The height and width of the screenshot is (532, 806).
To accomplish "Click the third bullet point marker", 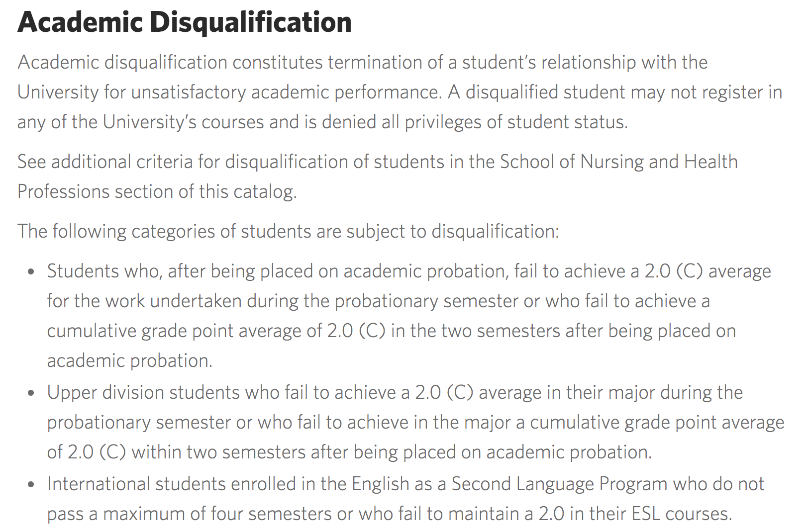I will click(31, 485).
